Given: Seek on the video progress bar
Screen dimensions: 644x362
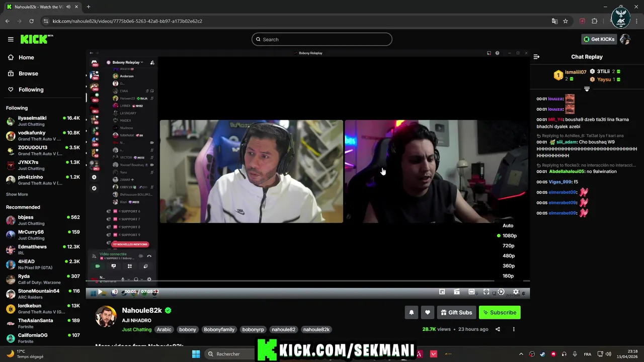Looking at the screenshot, I should (x=308, y=281).
